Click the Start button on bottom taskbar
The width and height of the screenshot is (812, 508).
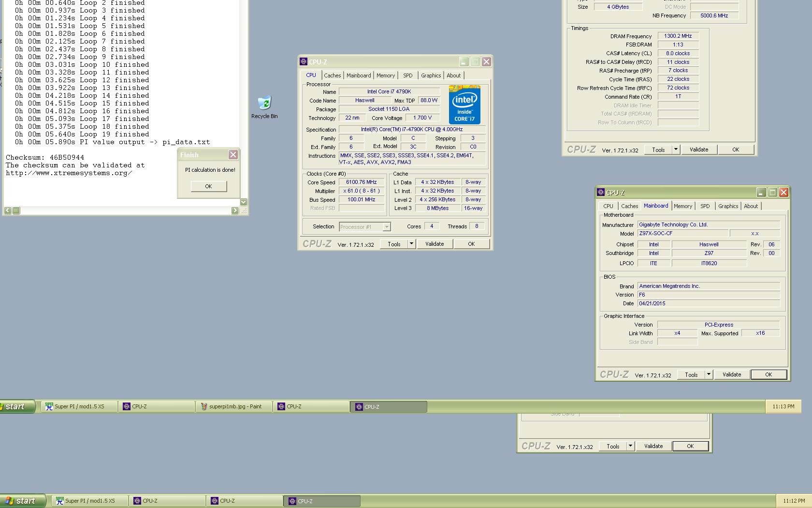pos(23,501)
